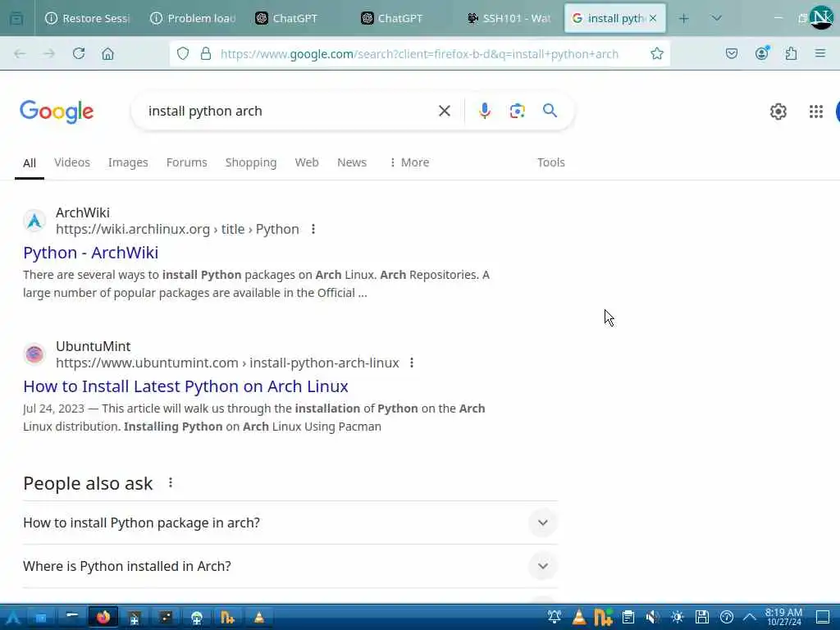Select the Videos search filter
The image size is (840, 630).
click(72, 162)
